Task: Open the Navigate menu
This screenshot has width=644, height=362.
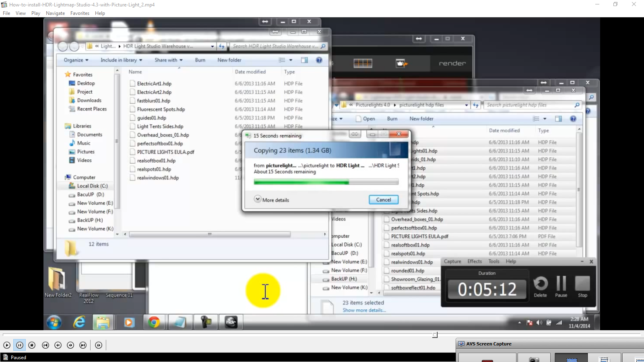Action: click(x=56, y=13)
